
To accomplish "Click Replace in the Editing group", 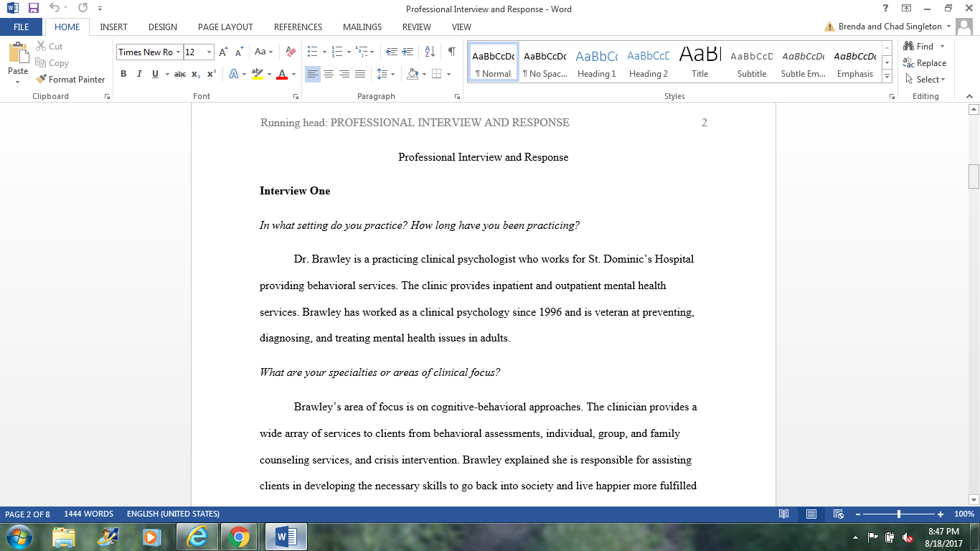I will pos(925,62).
